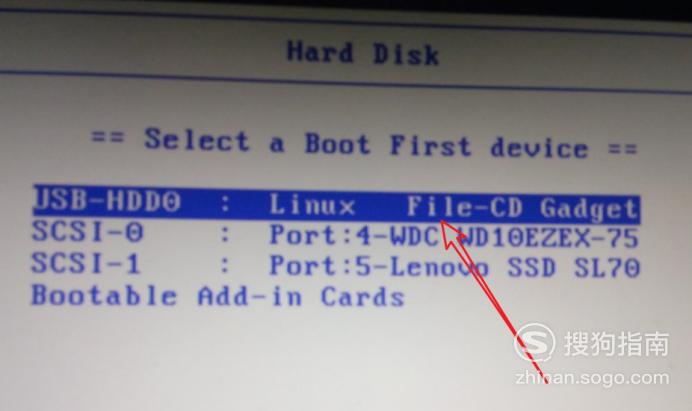Click the Hard Disk title
Image resolution: width=692 pixels, height=411 pixels.
[x=363, y=53]
